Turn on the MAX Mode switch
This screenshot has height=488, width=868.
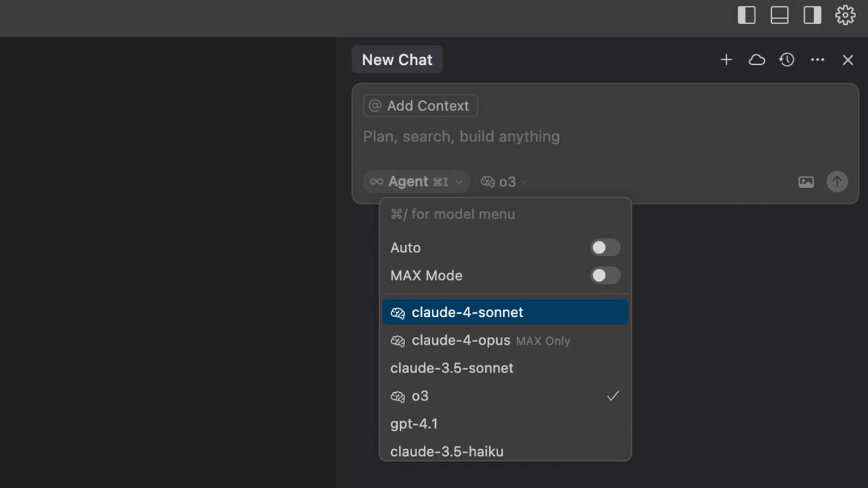coord(605,276)
